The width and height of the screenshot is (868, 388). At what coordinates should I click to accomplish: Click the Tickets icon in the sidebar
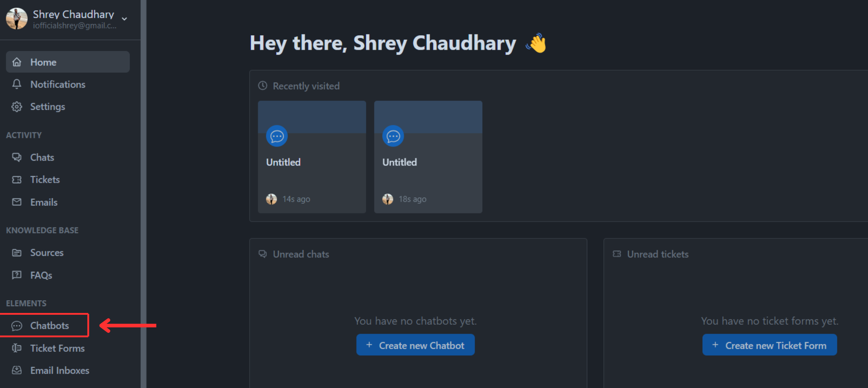click(x=17, y=180)
